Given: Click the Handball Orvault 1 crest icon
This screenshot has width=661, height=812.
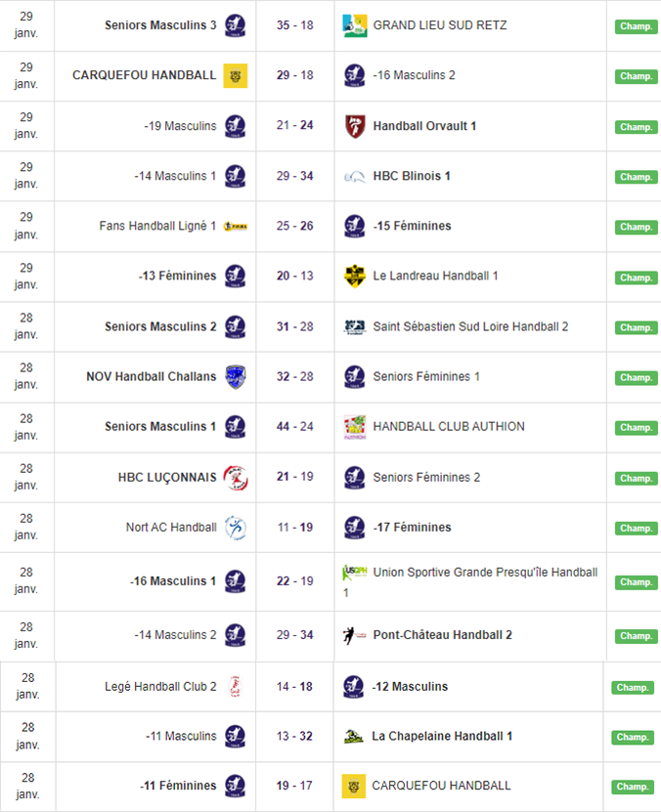Looking at the screenshot, I should [354, 126].
